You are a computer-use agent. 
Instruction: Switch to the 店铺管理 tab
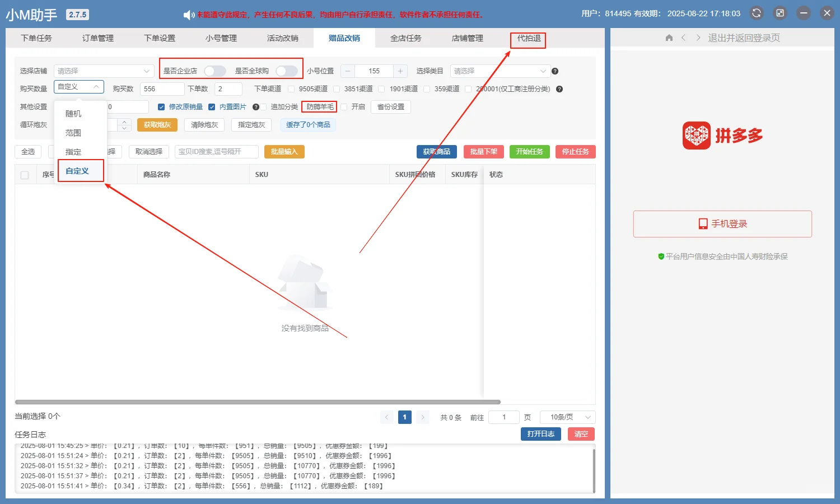point(468,38)
